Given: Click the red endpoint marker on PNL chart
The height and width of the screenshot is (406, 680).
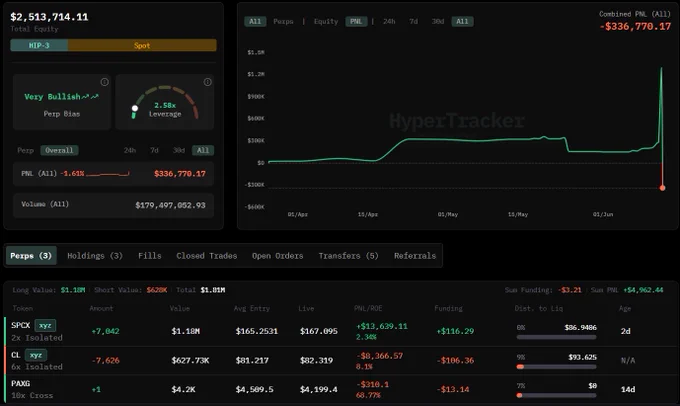Looking at the screenshot, I should (x=662, y=188).
